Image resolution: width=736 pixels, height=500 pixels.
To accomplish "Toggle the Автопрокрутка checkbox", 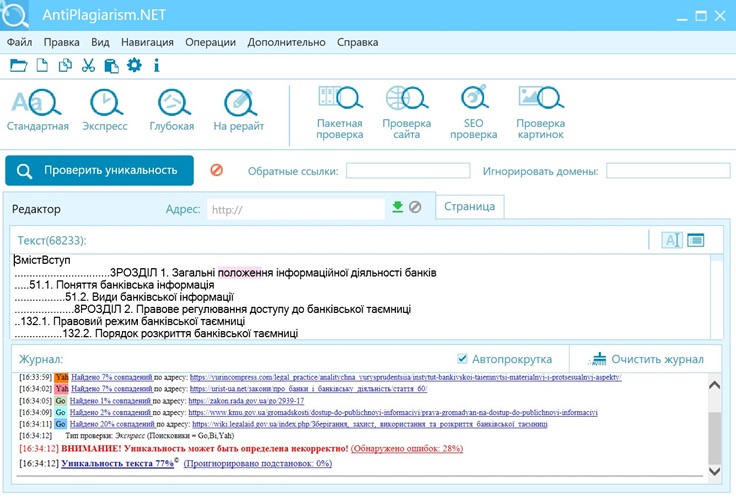I will point(462,359).
